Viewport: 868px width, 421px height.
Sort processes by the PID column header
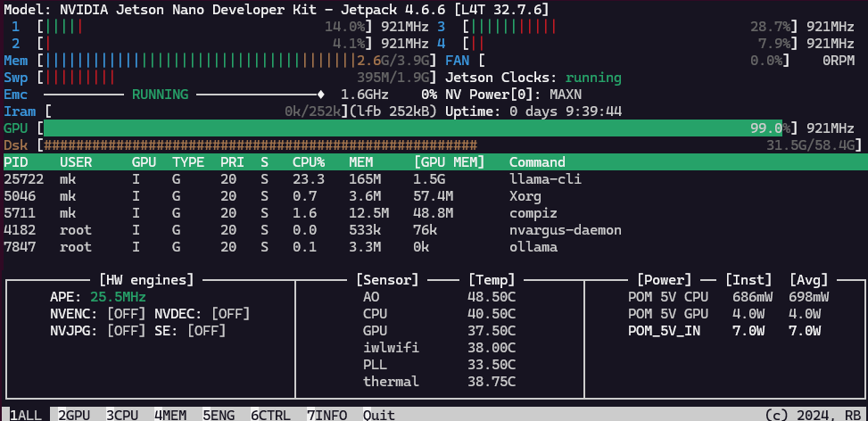click(x=16, y=162)
